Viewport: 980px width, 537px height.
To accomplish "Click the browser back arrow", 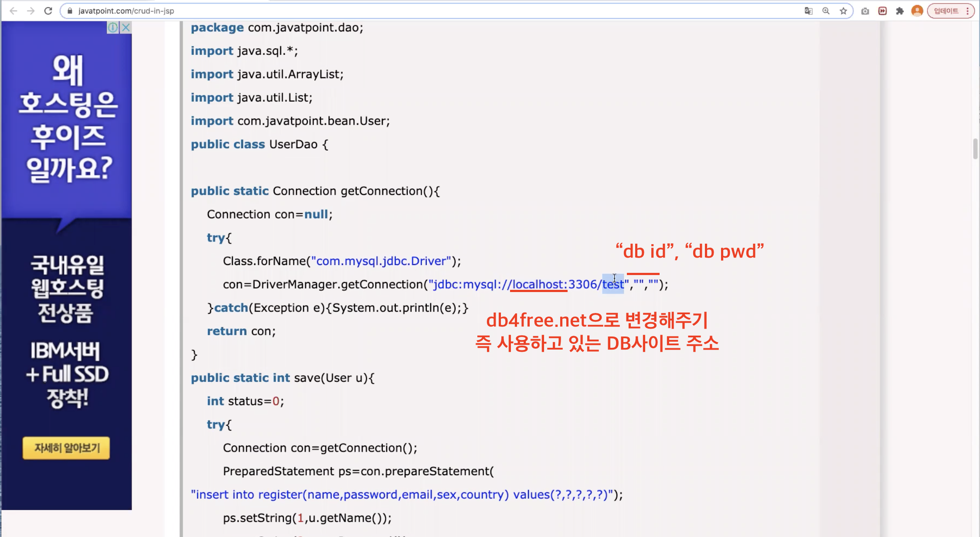I will 14,11.
